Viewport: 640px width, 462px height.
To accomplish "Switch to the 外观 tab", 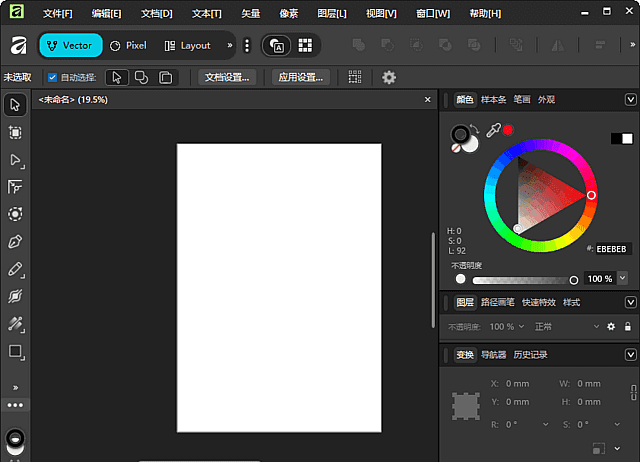I will [546, 100].
